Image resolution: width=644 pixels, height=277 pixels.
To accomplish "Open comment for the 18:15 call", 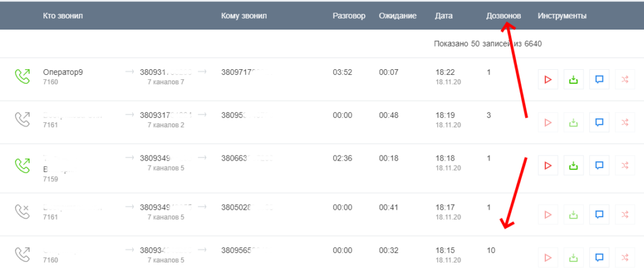I will 599,257.
